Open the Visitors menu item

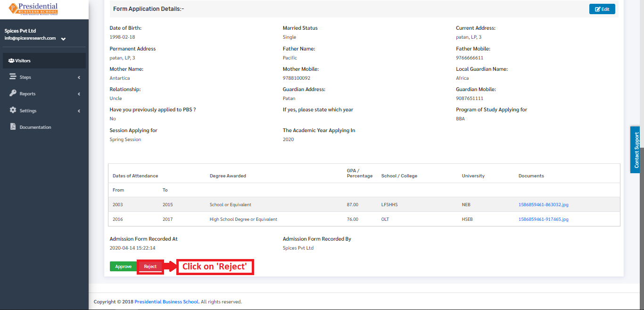pos(44,61)
